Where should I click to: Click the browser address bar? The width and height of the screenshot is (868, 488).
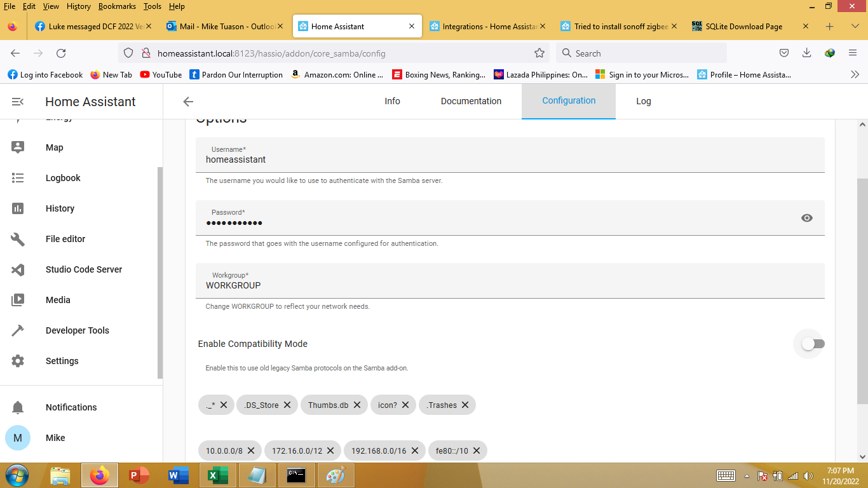point(334,53)
